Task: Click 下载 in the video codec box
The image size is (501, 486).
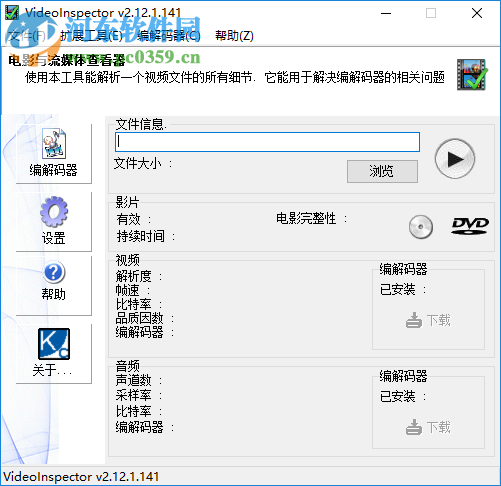Action: pyautogui.click(x=428, y=320)
